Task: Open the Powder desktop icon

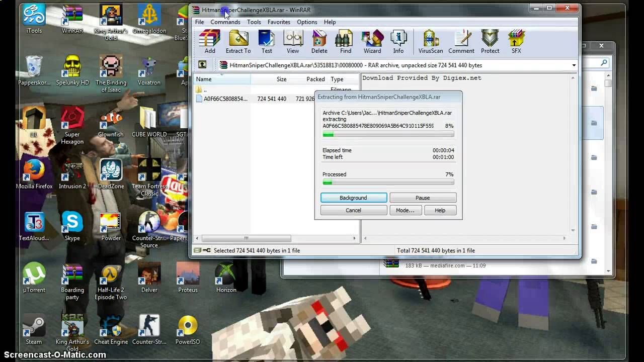Action: point(111,226)
